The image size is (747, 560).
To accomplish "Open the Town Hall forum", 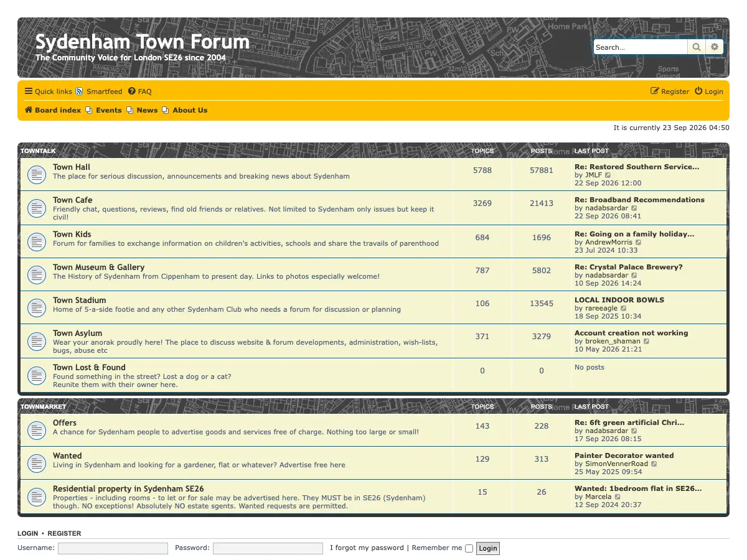I will [72, 167].
